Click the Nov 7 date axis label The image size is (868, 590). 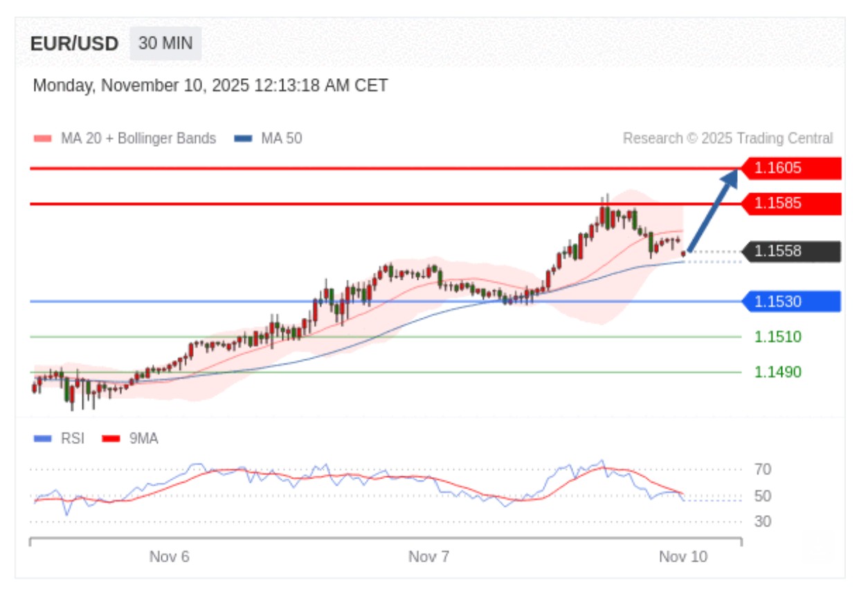pos(428,557)
